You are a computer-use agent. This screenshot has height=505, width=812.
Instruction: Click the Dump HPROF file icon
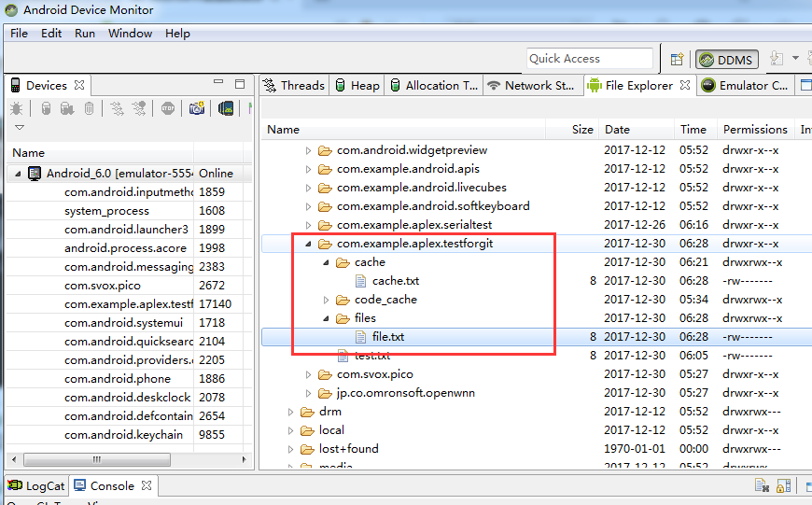[x=67, y=108]
